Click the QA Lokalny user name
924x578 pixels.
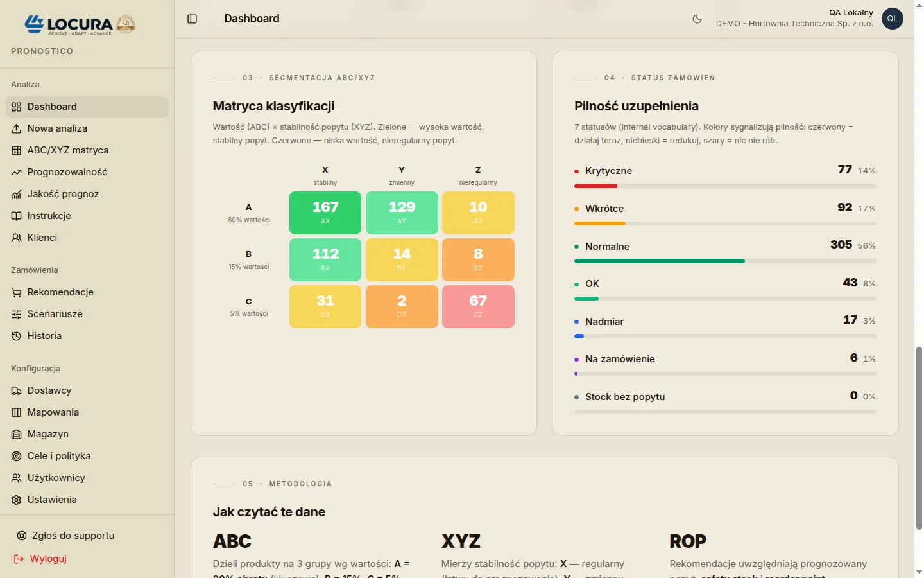point(851,12)
